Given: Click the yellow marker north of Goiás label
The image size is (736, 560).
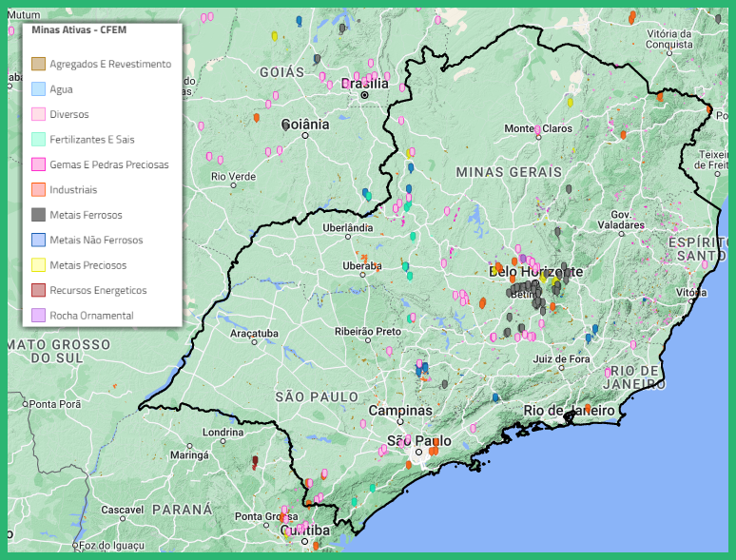Looking at the screenshot, I should pyautogui.click(x=275, y=36).
